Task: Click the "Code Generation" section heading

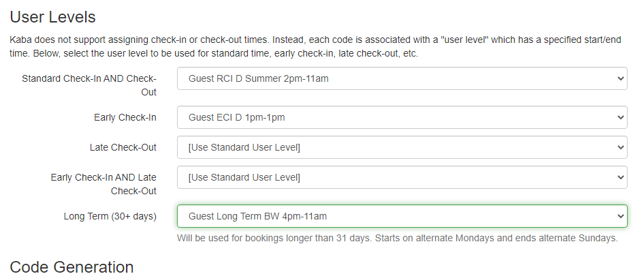Action: pos(72,266)
